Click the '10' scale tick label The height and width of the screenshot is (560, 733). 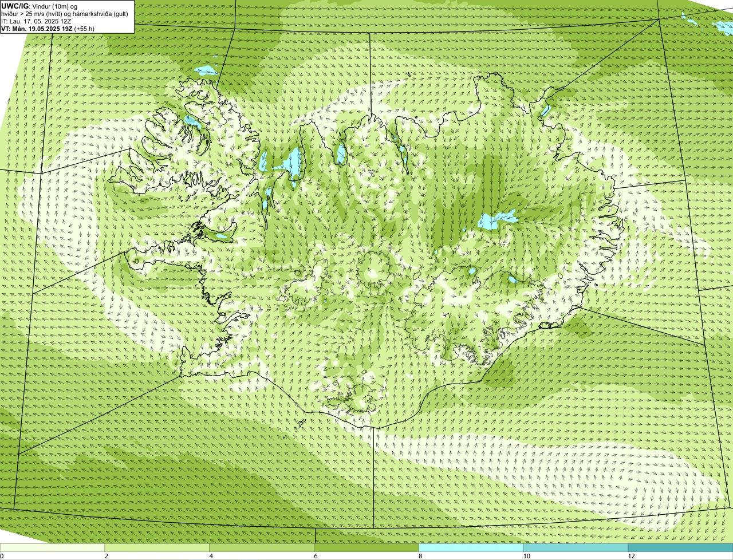coord(527,556)
